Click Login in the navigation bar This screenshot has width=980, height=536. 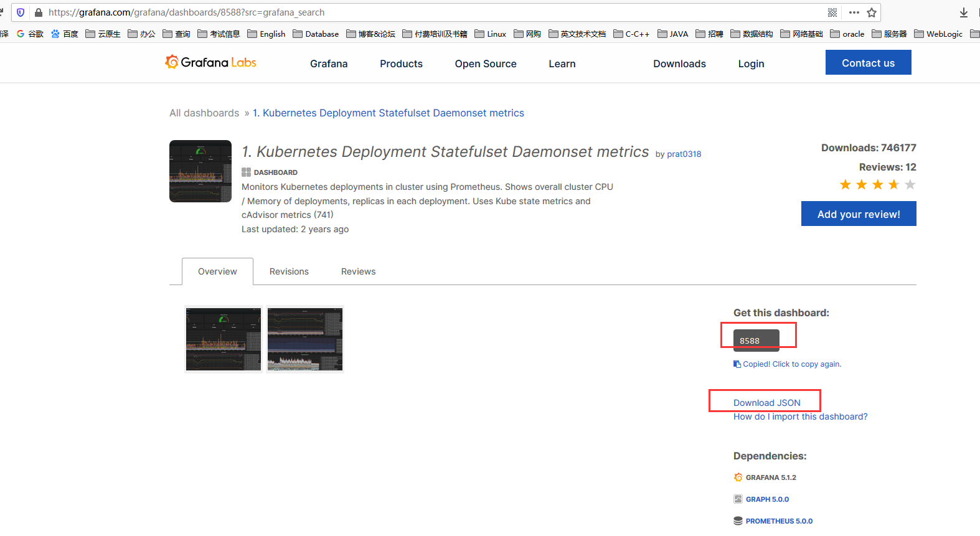pyautogui.click(x=751, y=63)
